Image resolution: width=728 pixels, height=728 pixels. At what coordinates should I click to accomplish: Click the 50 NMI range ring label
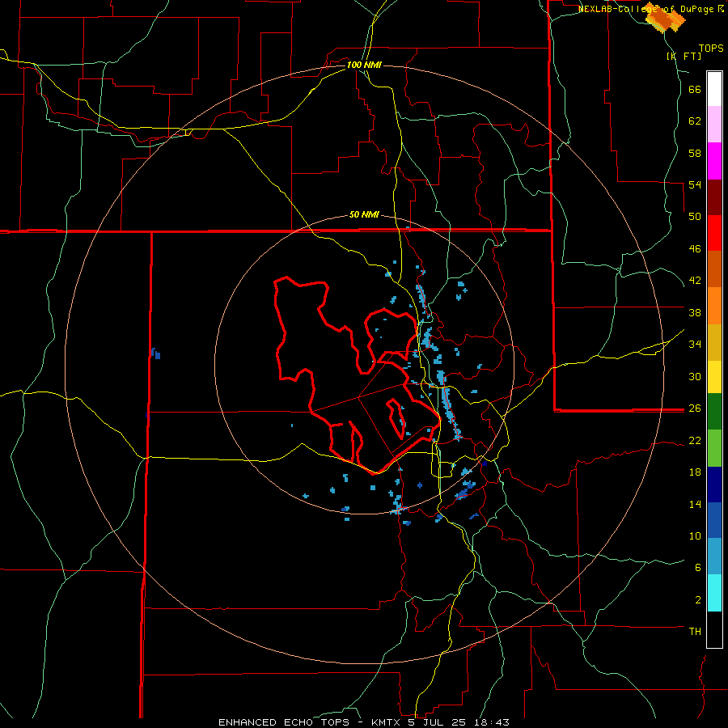[x=364, y=214]
